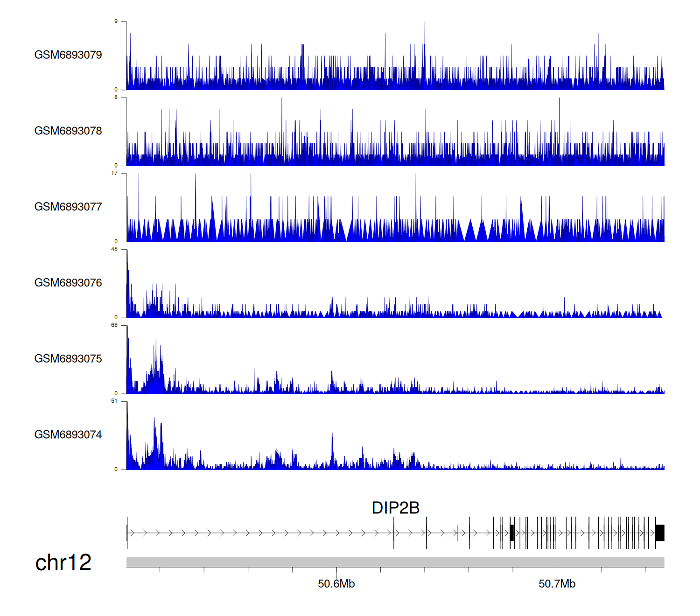Click the y-axis maximum 48 on GSM6893076
700x616 pixels.
pyautogui.click(x=114, y=249)
